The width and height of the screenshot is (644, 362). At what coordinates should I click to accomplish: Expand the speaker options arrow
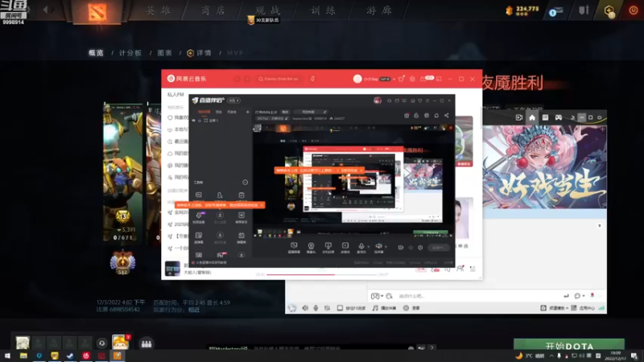tap(386, 247)
